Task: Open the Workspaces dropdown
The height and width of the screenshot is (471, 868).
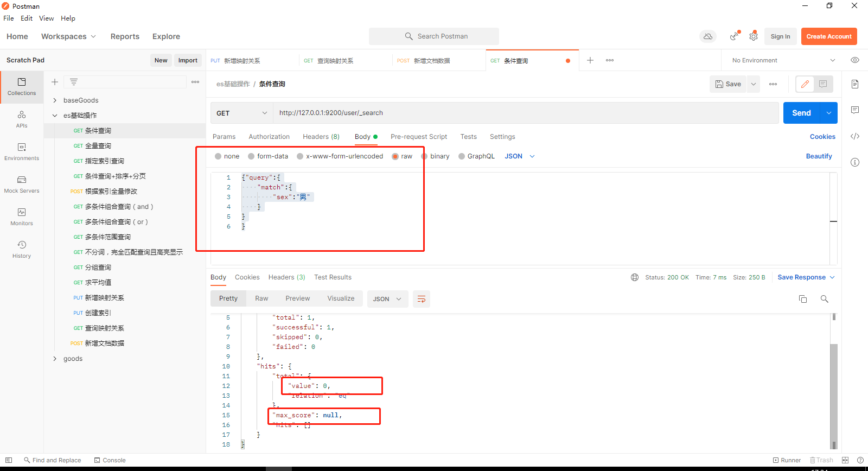Action: click(x=68, y=36)
